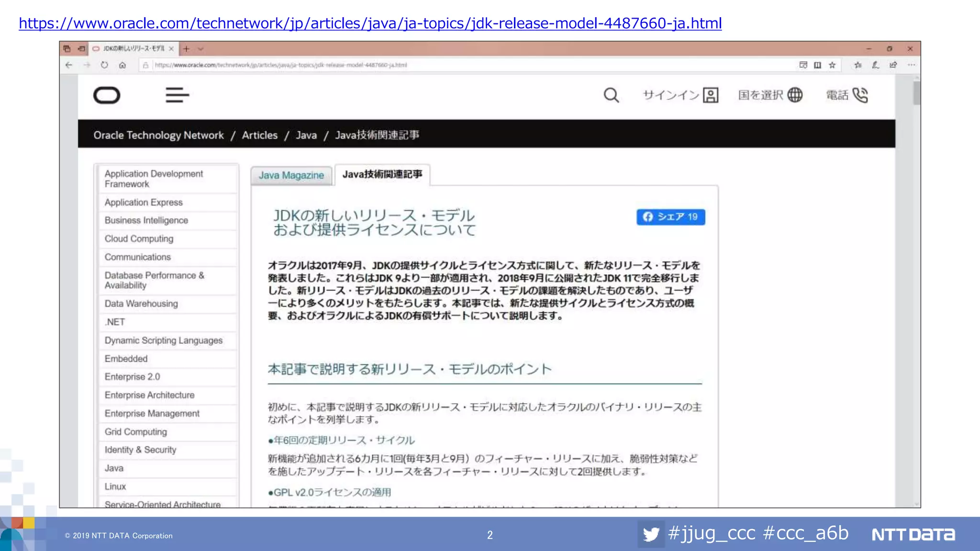Open Database Performance & Availability item
This screenshot has width=980, height=551.
coord(167,280)
